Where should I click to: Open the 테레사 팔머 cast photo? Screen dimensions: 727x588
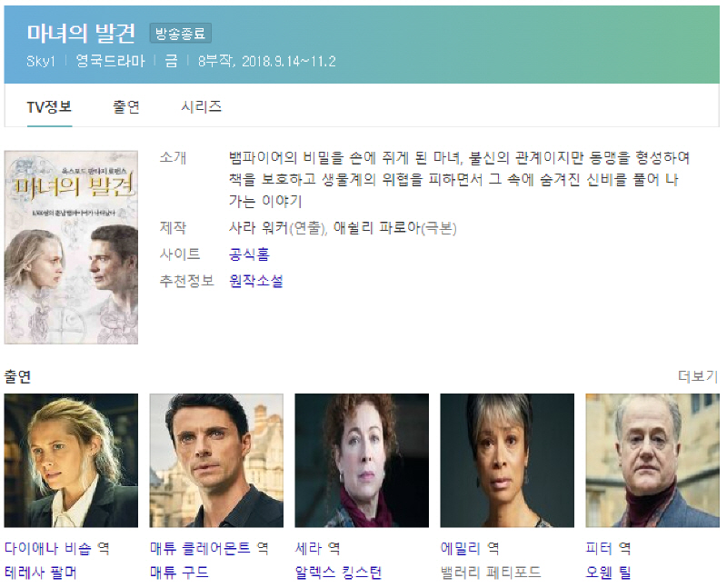click(71, 460)
